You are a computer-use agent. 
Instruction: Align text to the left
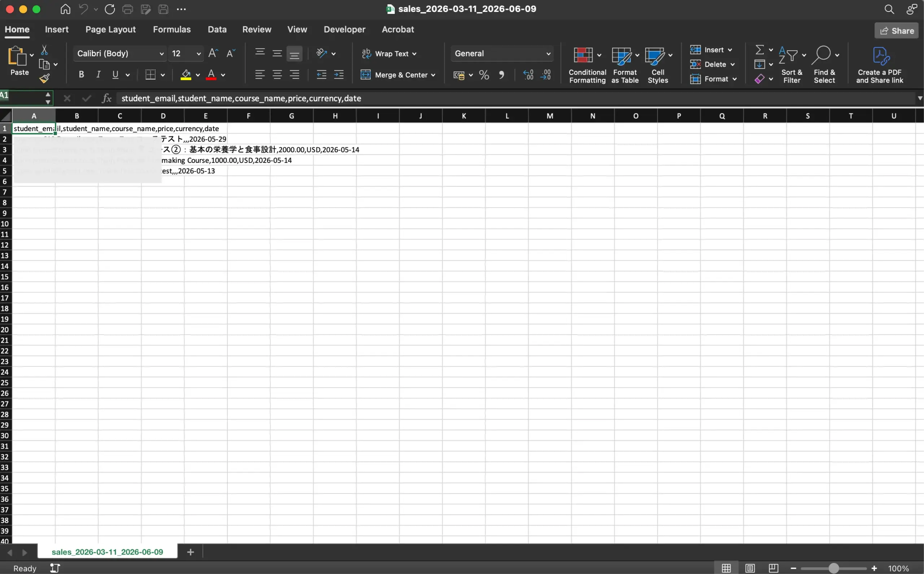260,75
